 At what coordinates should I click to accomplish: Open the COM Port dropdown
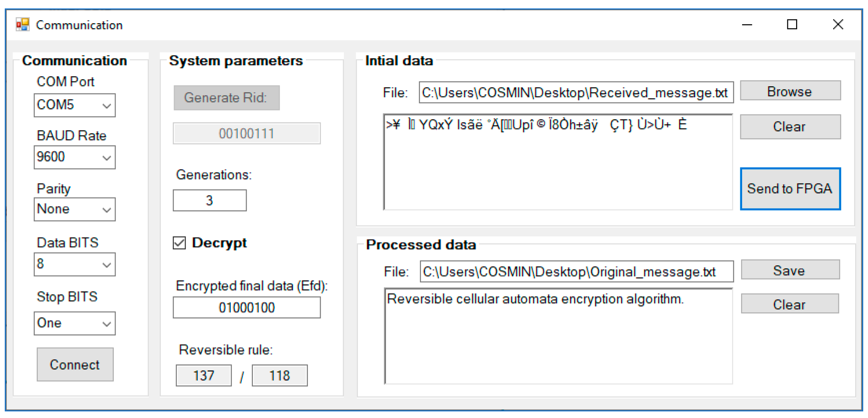pyautogui.click(x=106, y=106)
